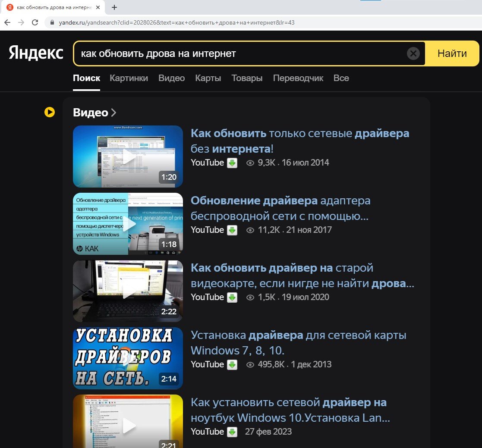Open the Товары tab
This screenshot has height=448, width=482.
[x=247, y=78]
